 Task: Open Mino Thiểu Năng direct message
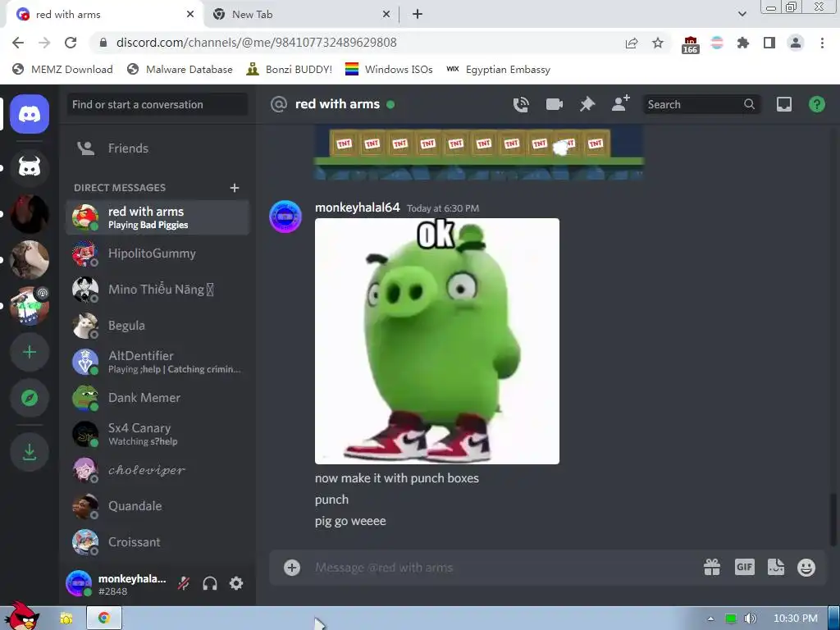[x=157, y=290]
